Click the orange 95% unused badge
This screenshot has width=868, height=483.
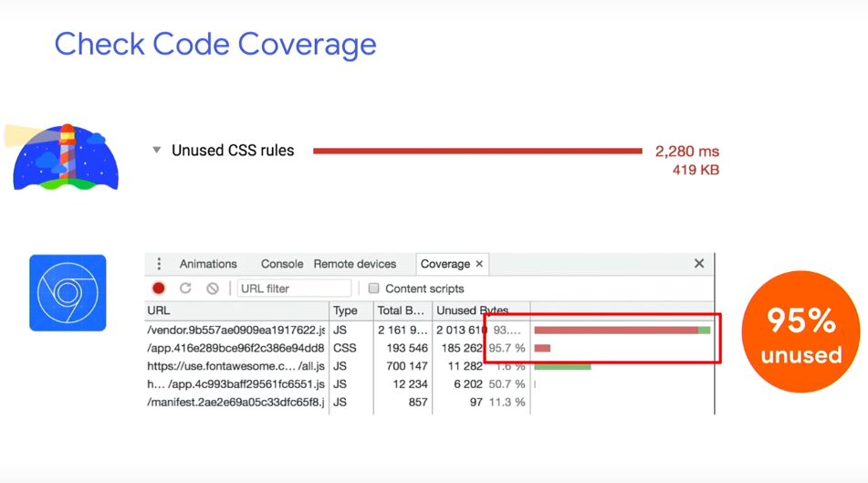point(801,331)
